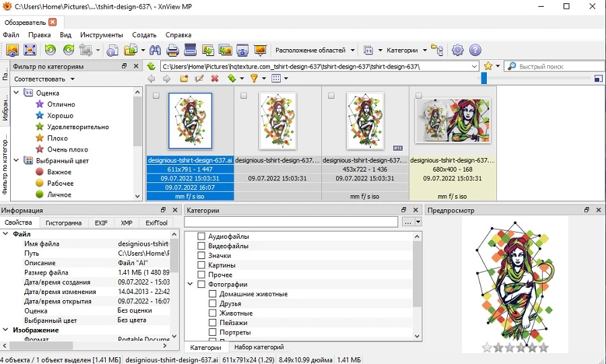
Task: Open the Расположение областей dropdown
Action: coord(314,50)
